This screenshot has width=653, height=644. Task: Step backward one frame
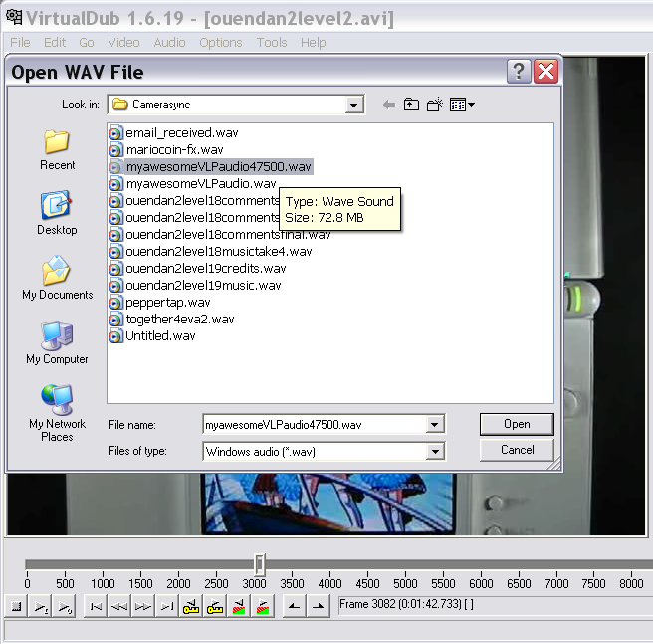point(119,606)
